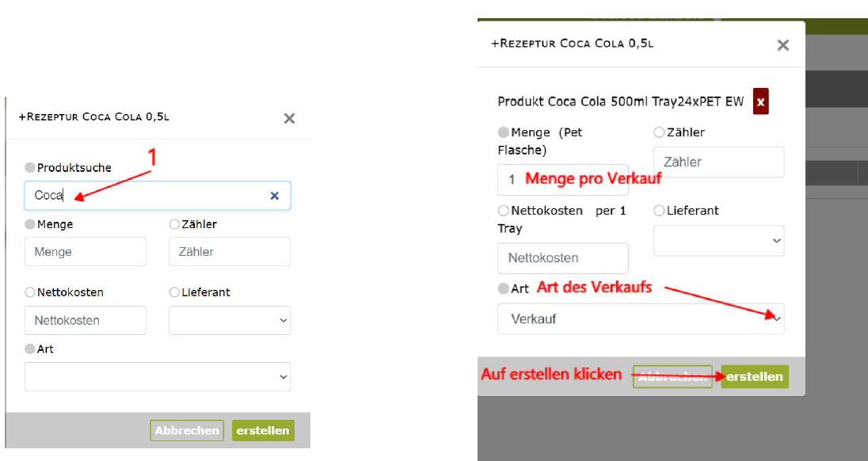Click the Nettokosten input in right dialog
868x461 pixels.
pyautogui.click(x=563, y=258)
